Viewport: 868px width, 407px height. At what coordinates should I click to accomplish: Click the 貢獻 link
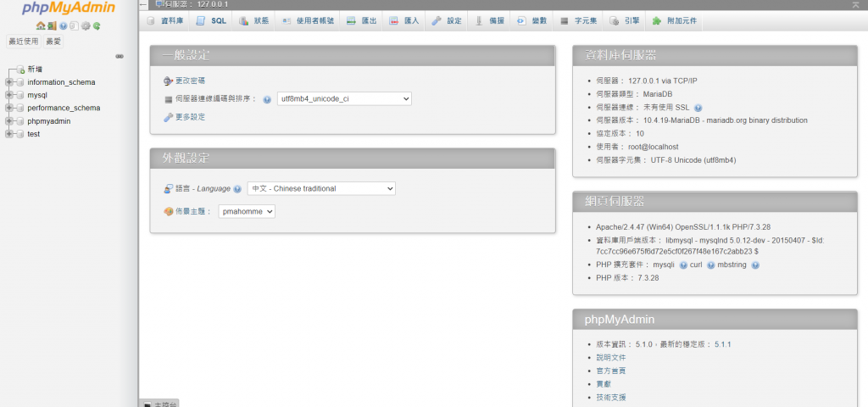[x=604, y=384]
